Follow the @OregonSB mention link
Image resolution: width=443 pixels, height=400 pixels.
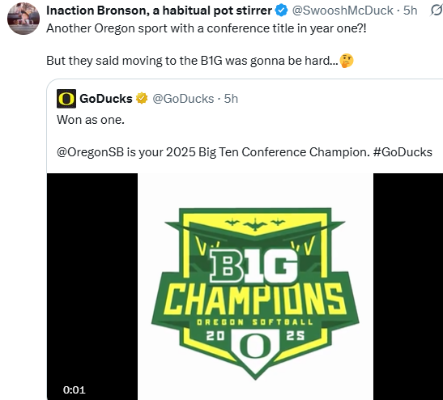tap(90, 152)
